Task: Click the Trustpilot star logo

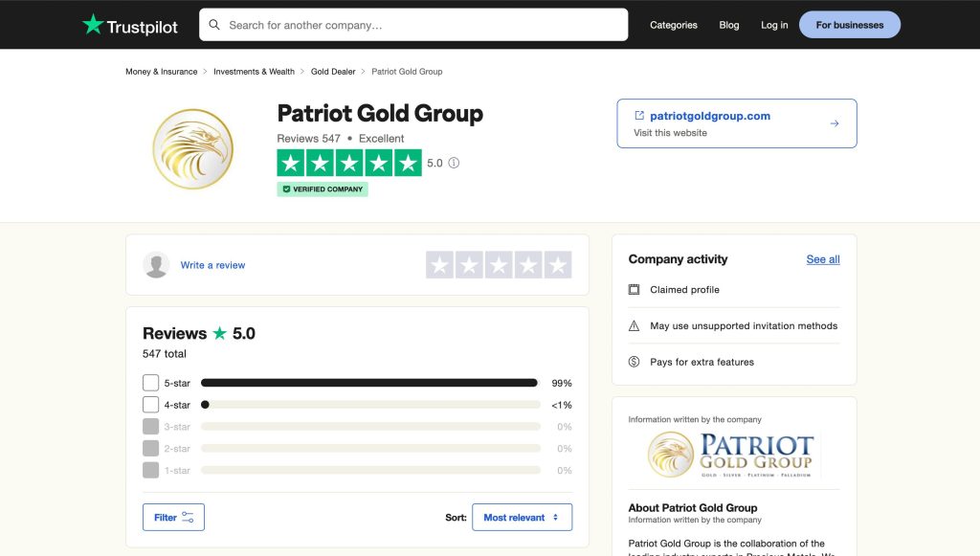Action: tap(93, 25)
